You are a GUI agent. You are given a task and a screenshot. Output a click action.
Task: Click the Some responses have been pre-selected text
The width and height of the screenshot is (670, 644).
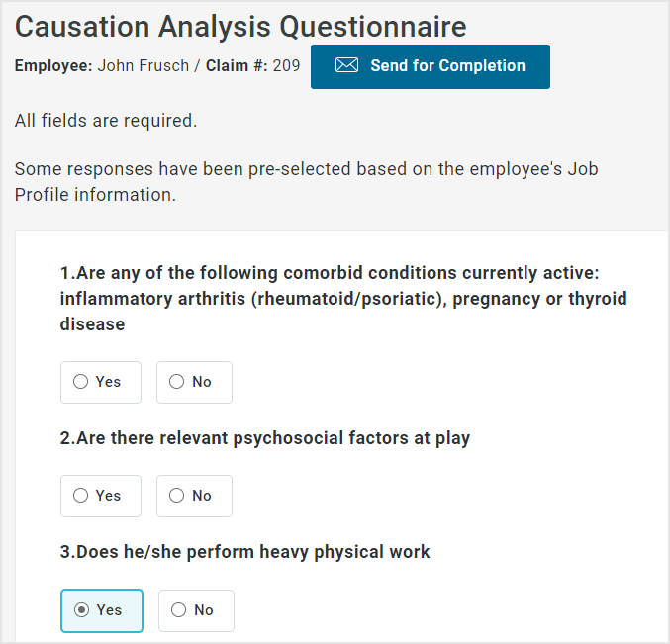198,168
